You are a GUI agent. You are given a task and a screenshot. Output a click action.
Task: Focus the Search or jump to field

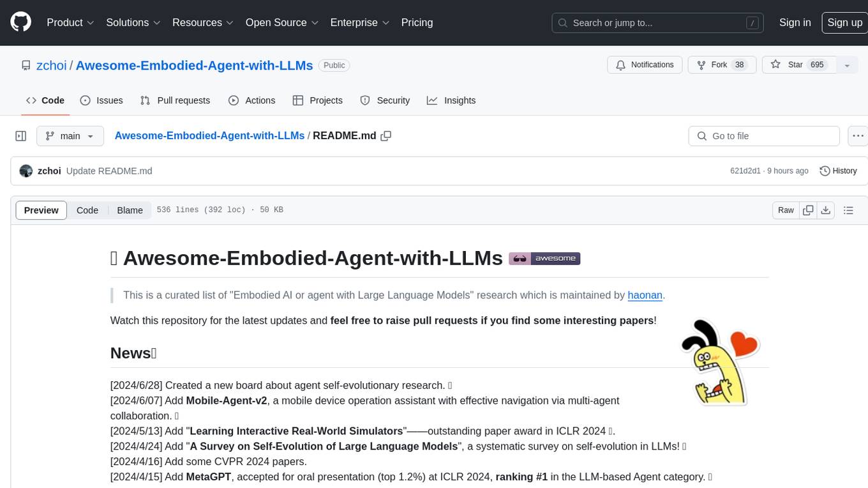point(657,23)
